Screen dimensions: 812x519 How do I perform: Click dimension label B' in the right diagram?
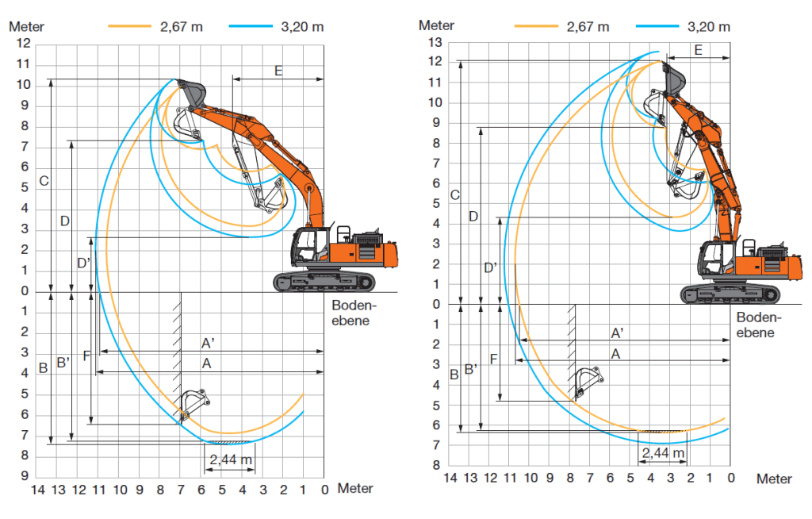(471, 370)
